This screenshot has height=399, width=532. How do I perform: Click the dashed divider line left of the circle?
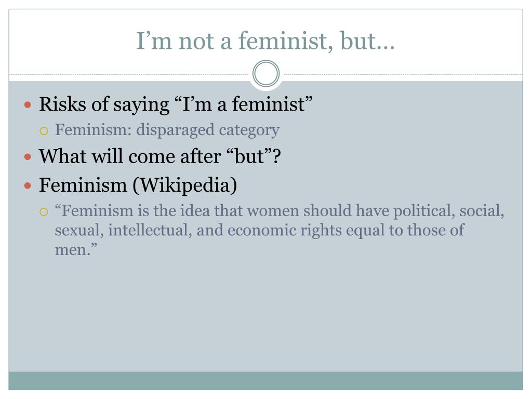point(129,74)
